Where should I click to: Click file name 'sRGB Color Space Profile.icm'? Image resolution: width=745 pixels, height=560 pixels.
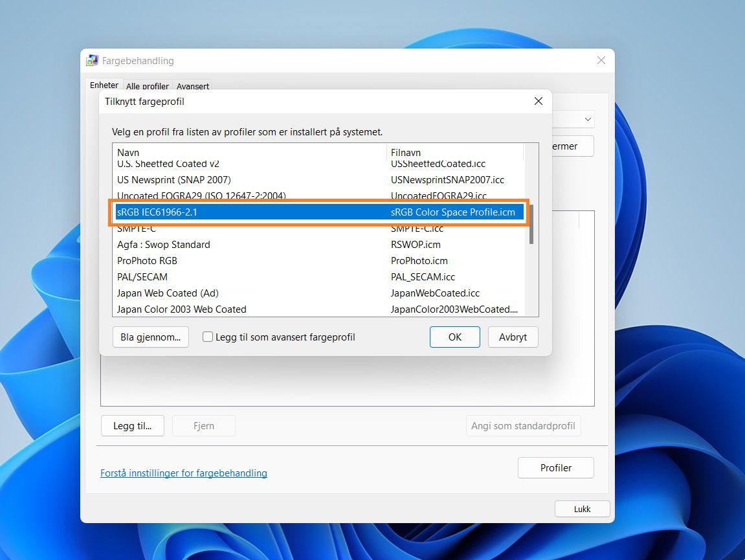tap(453, 212)
